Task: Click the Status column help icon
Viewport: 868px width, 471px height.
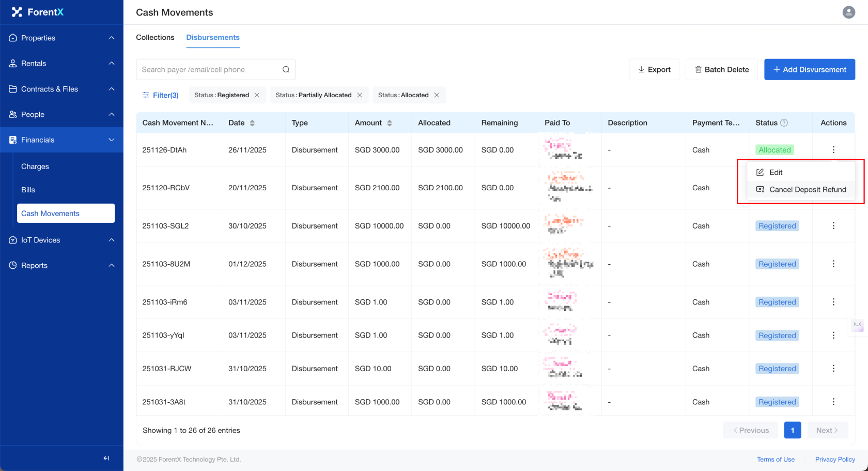Action: tap(784, 123)
